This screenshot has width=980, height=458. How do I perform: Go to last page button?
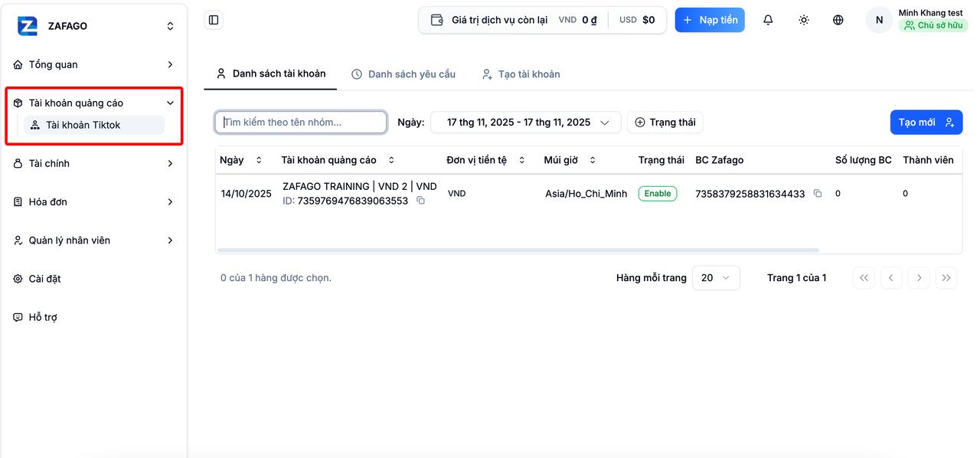[946, 278]
